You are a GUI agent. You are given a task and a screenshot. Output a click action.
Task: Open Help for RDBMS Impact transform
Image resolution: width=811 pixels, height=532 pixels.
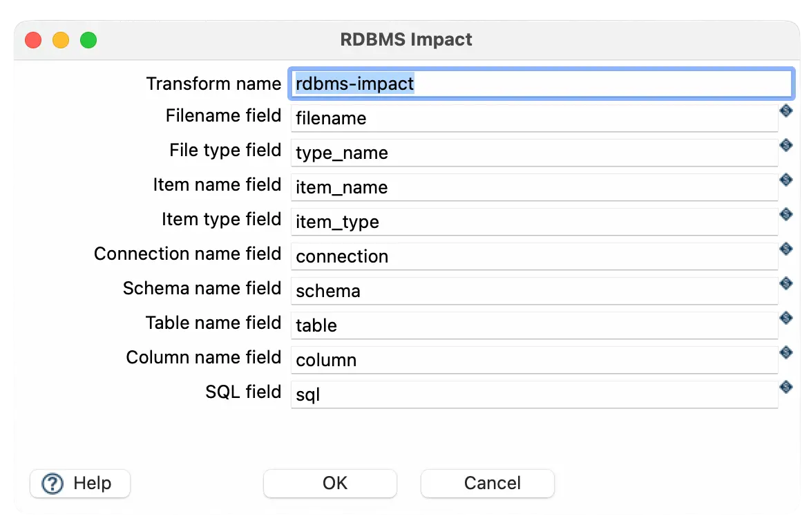click(79, 484)
